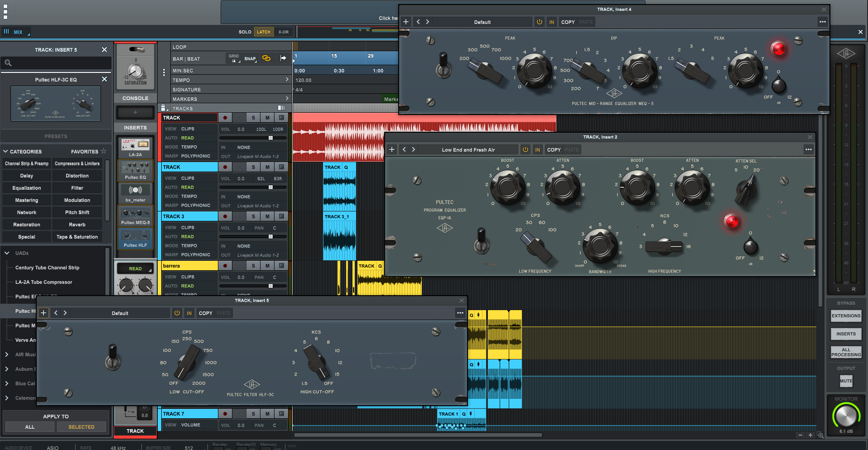868x450 pixels.
Task: Open track options icon on barrera track
Action: click(281, 266)
